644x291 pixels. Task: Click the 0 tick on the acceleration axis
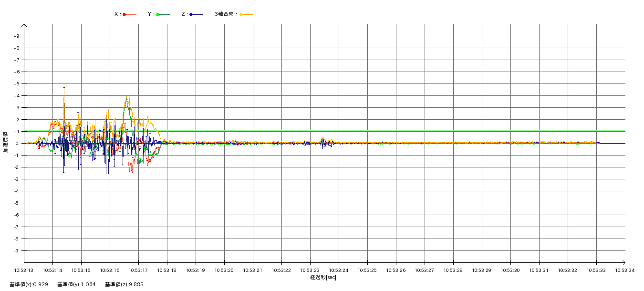(x=17, y=144)
